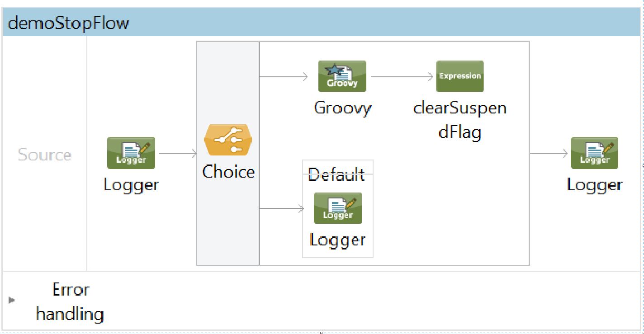Click the Groovy text label
Screen dimensions: 644x334
[x=342, y=108]
